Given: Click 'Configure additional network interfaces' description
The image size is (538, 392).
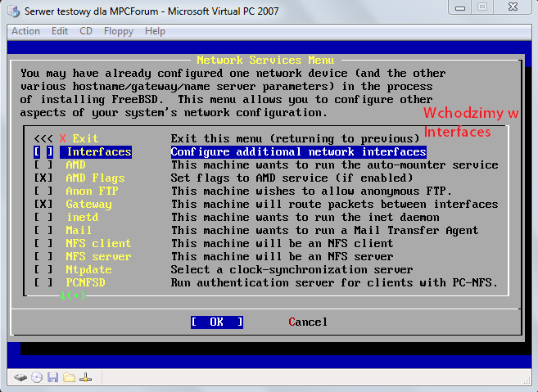Looking at the screenshot, I should point(299,151).
